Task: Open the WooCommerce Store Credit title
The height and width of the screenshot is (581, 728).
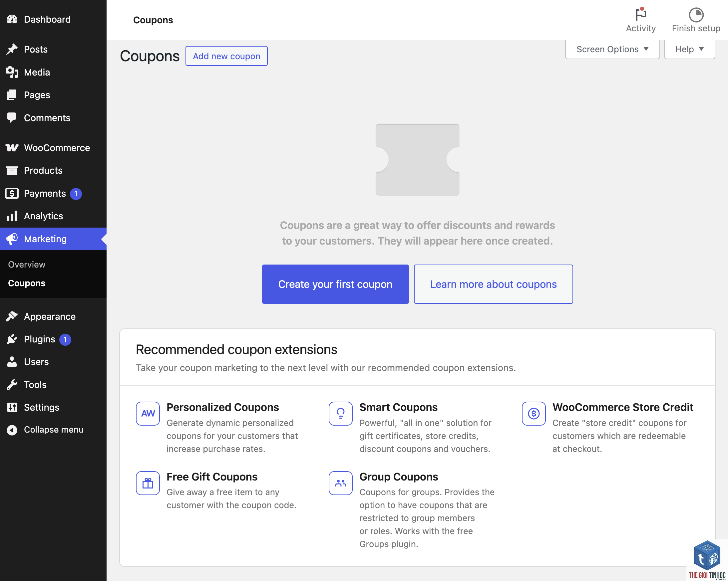Action: (x=623, y=407)
